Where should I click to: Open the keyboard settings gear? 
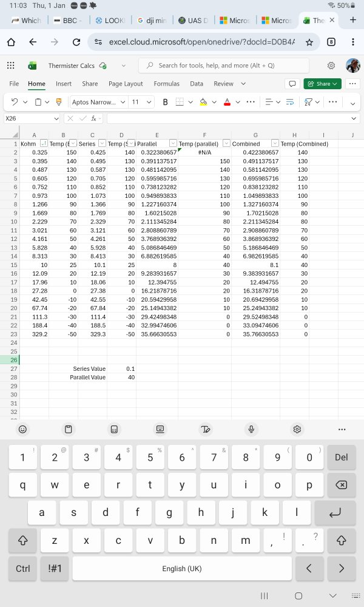point(297,429)
